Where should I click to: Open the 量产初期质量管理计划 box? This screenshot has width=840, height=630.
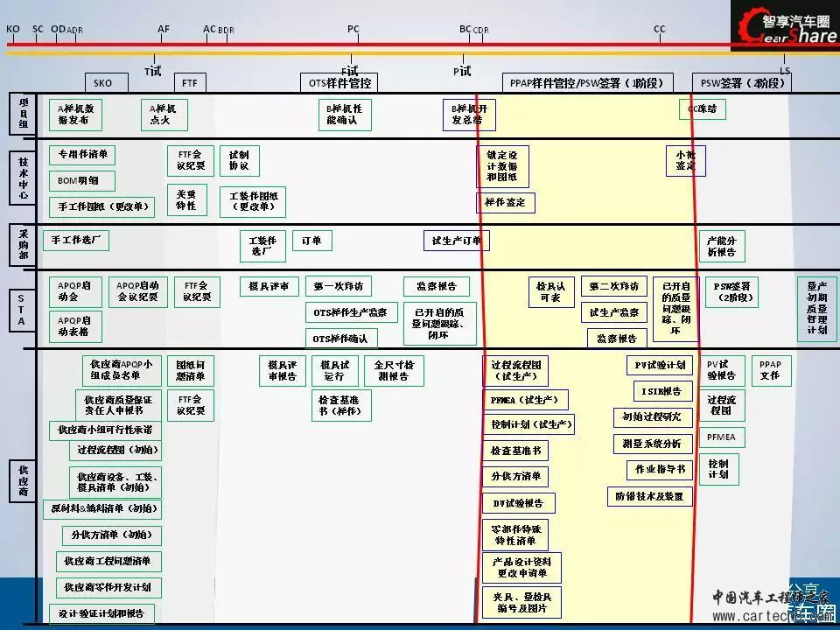tap(816, 307)
